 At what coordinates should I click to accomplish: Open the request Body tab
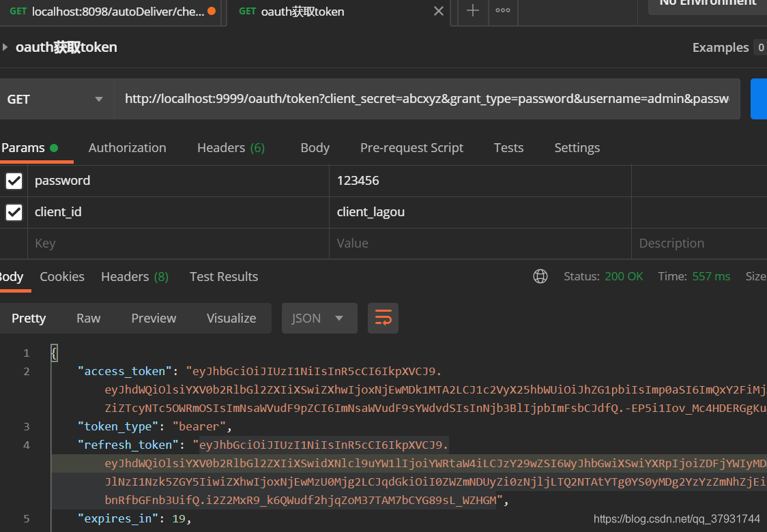pyautogui.click(x=315, y=148)
